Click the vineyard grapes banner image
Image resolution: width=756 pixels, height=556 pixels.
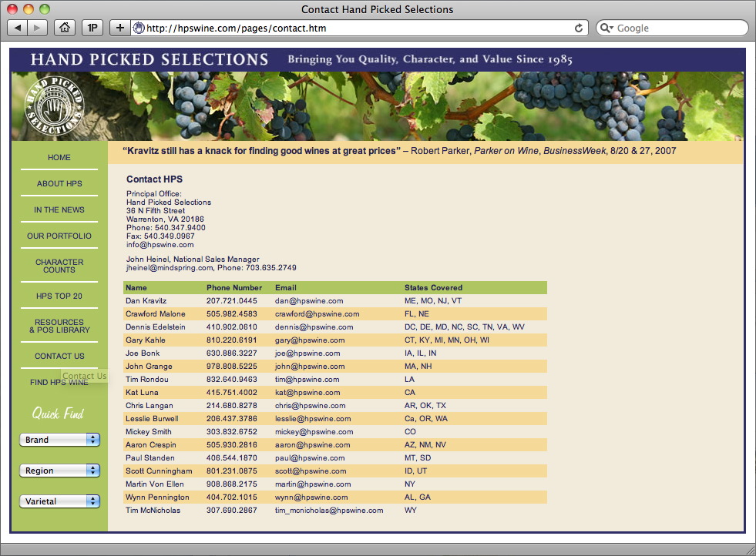pyautogui.click(x=378, y=106)
